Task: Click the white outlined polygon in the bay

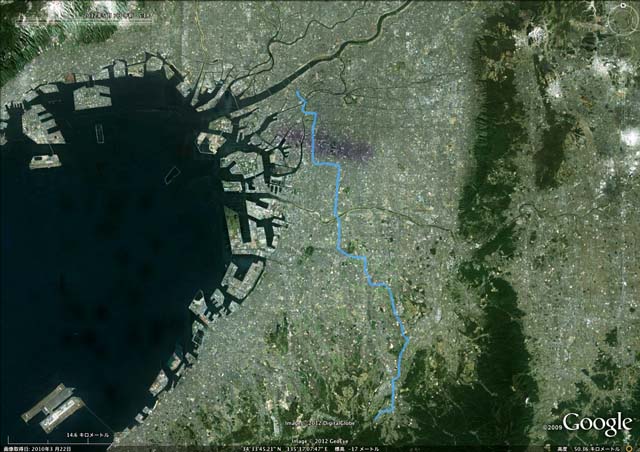Action: 172,175
